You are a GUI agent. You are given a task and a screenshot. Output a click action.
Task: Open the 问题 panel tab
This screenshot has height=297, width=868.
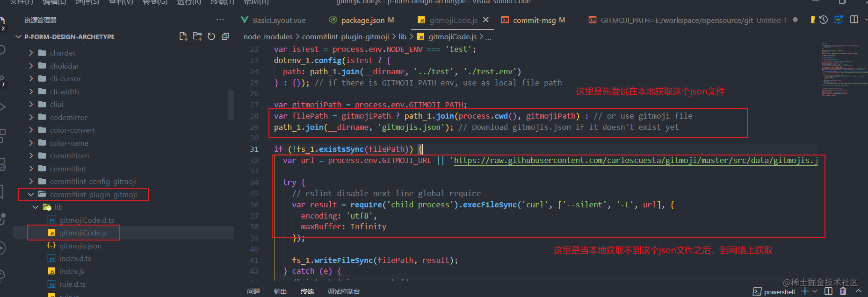pos(253,291)
